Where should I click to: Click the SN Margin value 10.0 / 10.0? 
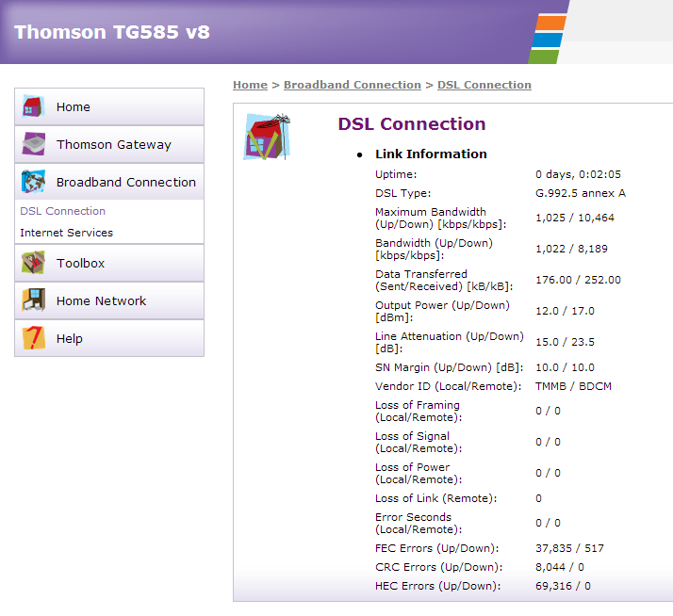coord(565,367)
